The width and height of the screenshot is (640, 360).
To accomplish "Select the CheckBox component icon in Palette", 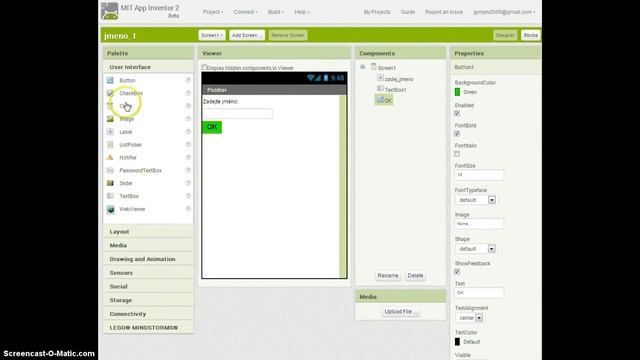I will (x=110, y=93).
